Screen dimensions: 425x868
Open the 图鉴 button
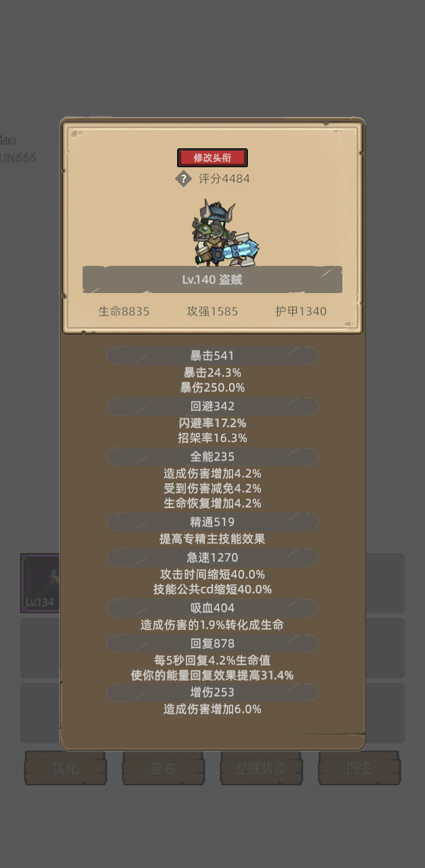(359, 768)
